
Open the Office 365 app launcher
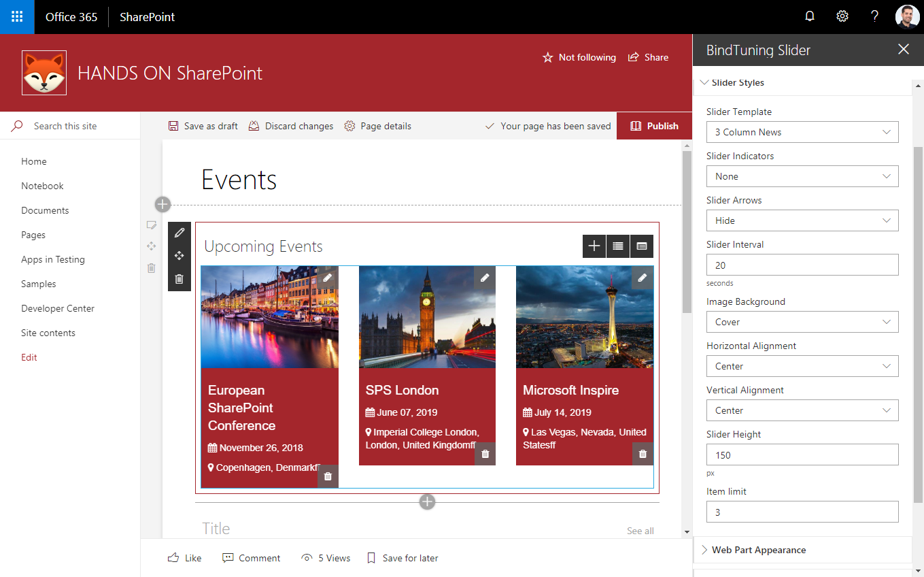click(x=17, y=17)
